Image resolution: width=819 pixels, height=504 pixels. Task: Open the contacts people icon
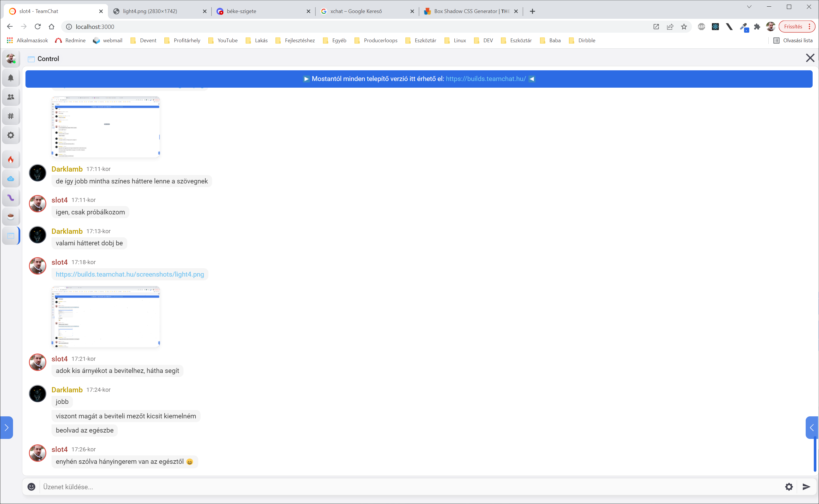(x=11, y=97)
